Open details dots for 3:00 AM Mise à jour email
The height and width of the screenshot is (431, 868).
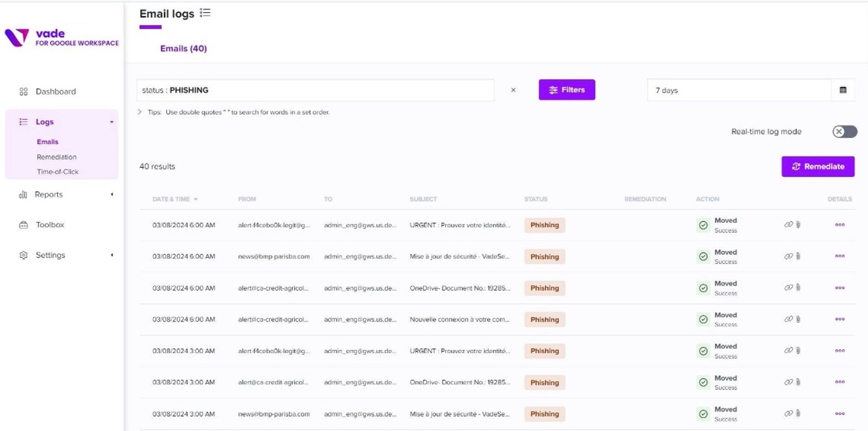pos(840,414)
